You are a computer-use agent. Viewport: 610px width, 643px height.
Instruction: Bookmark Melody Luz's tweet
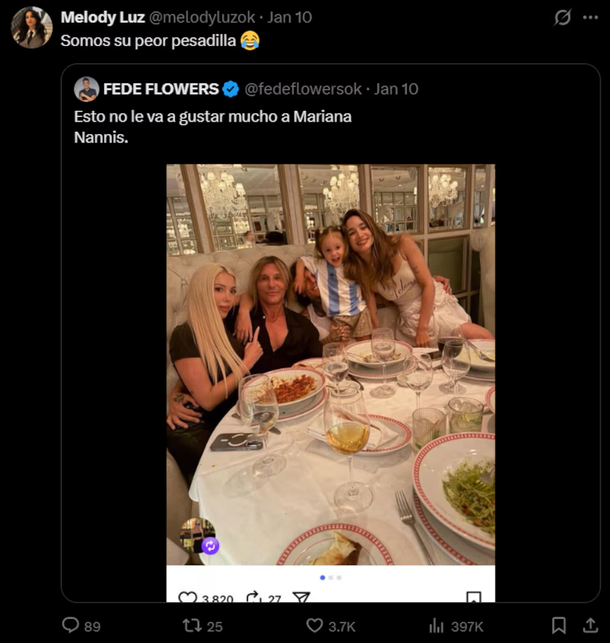click(558, 626)
